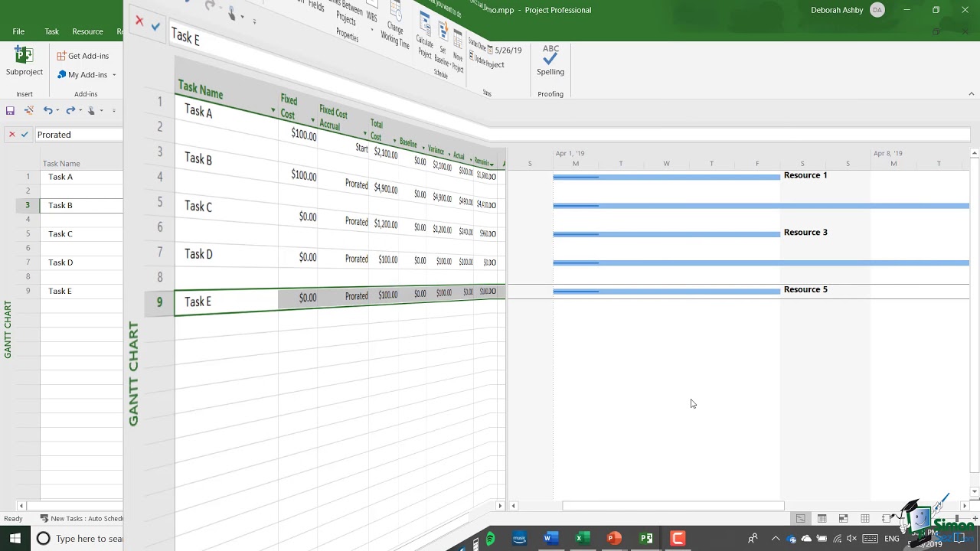Open Spotify from the taskbar
Viewport: 980px width, 551px height.
pyautogui.click(x=490, y=539)
